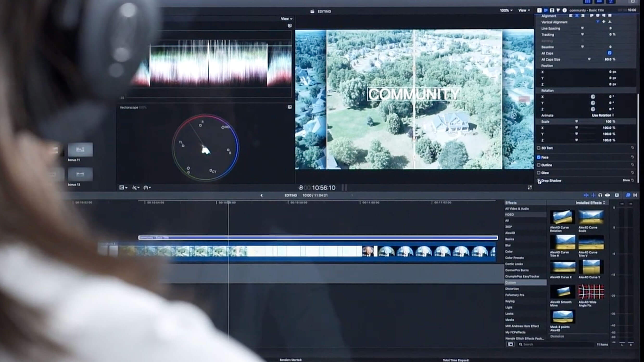Click the center text alignment icon
Screen dimensions: 644x362
click(x=576, y=16)
